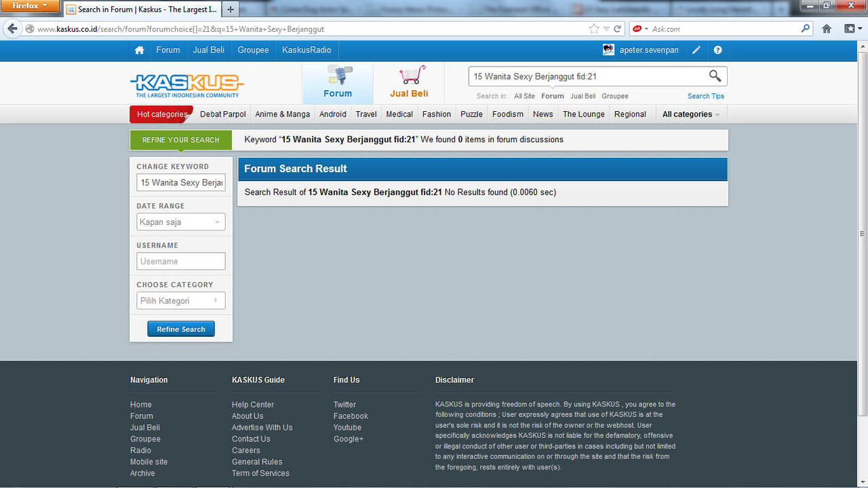Open the Facebook footer link

pyautogui.click(x=351, y=416)
